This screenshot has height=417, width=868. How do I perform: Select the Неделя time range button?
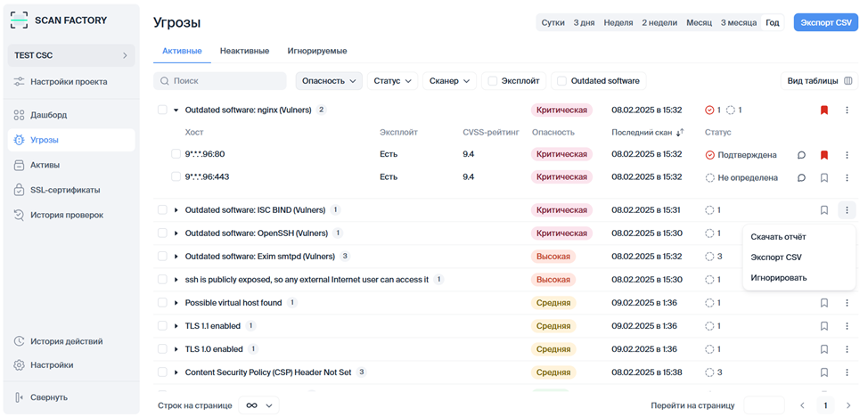[618, 22]
